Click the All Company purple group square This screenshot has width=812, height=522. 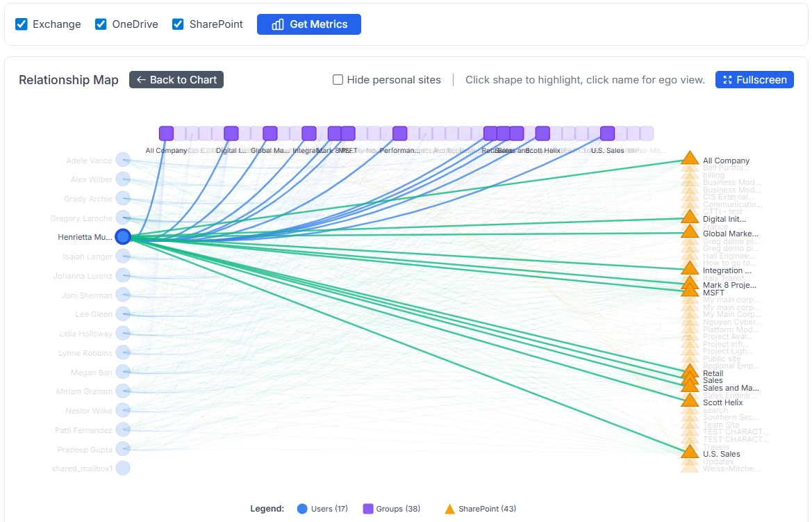[166, 133]
